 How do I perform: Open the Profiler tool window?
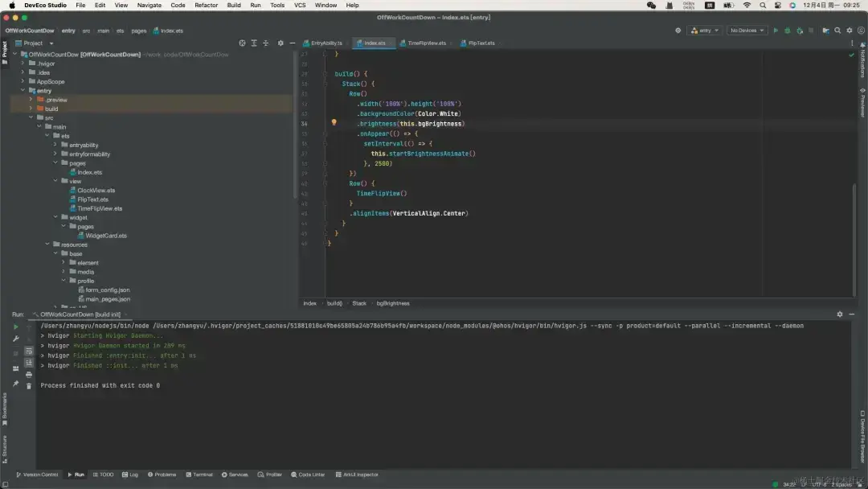tap(269, 475)
